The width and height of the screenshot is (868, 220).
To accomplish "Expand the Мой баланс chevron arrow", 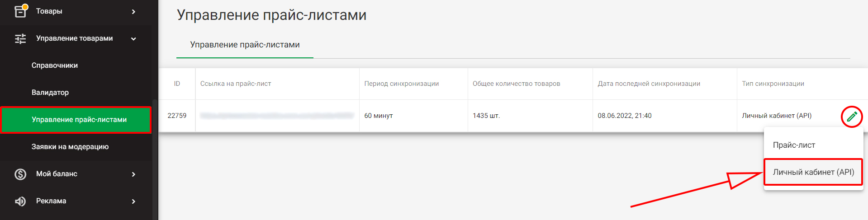I will pos(133,174).
